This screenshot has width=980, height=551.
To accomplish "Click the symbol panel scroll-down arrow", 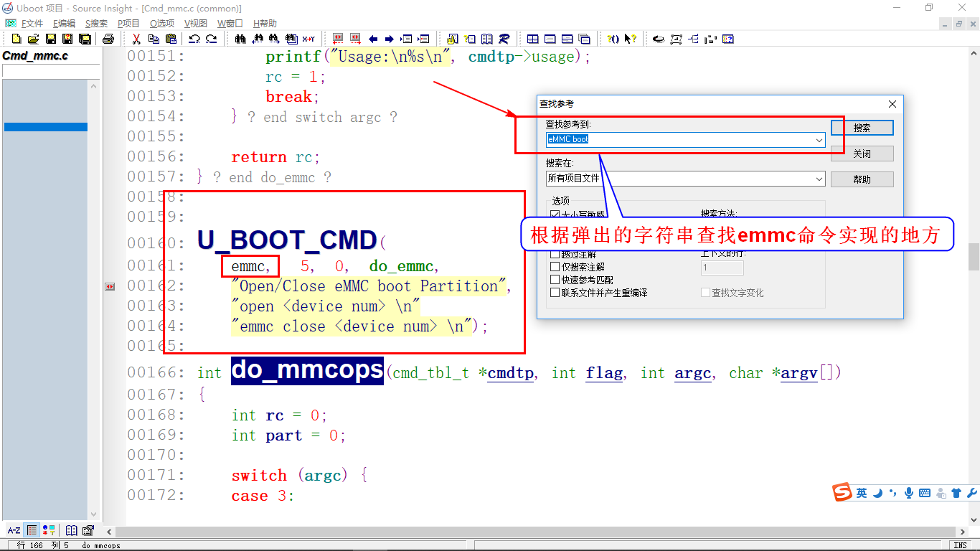I will point(94,514).
